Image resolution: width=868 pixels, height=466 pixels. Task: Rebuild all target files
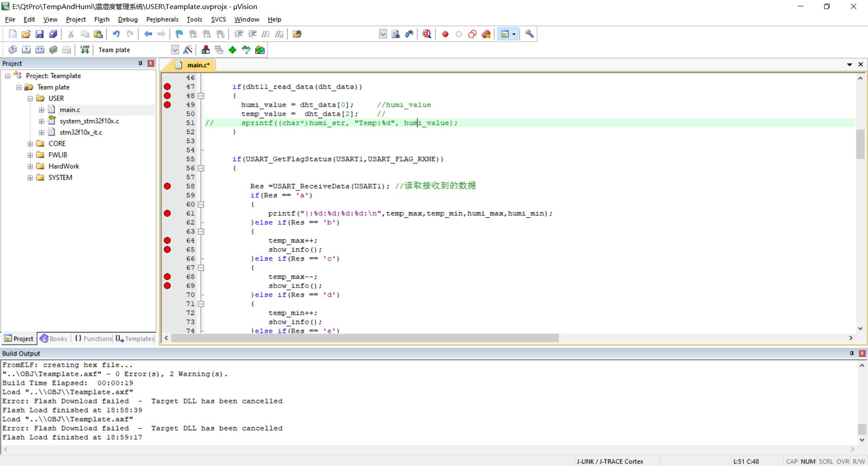pyautogui.click(x=40, y=50)
